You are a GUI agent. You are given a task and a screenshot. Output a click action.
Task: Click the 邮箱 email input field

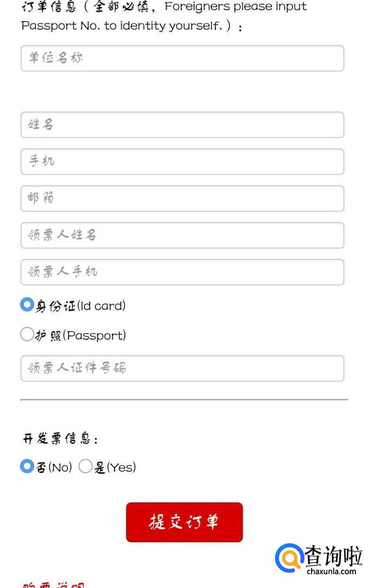coord(182,198)
